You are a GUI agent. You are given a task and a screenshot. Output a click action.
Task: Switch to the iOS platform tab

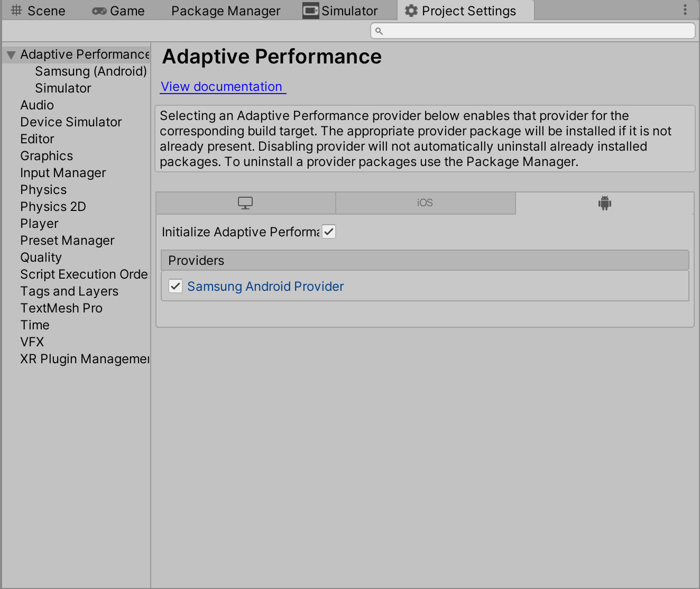pyautogui.click(x=426, y=203)
